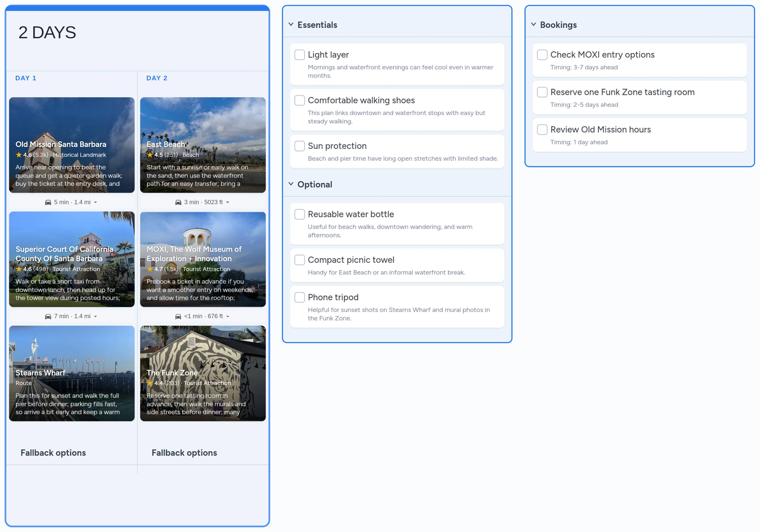
Task: Expand the <1 min 676 ft route dropdown
Action: point(227,316)
